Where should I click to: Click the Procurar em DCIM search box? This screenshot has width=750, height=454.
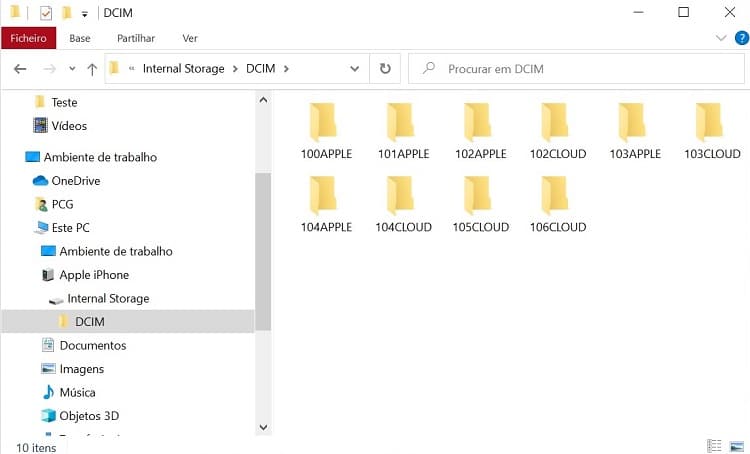point(576,69)
